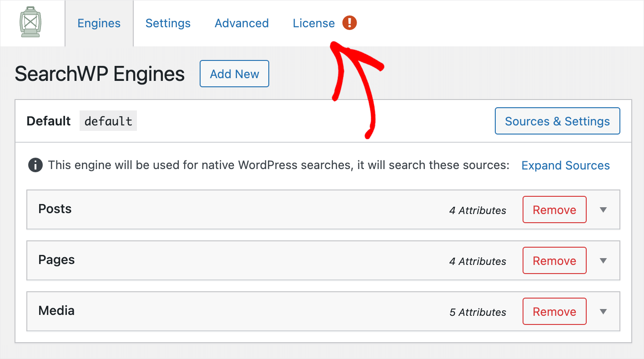Screen dimensions: 644x359
Task: Go to the License tab
Action: pos(314,23)
